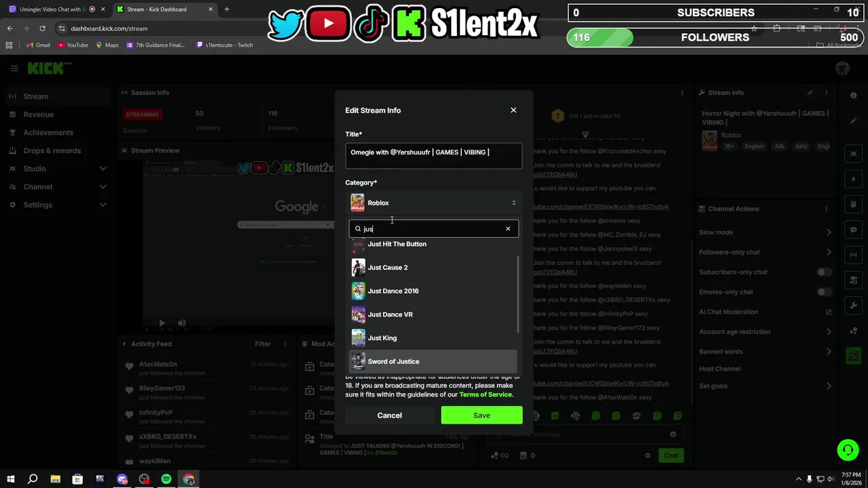Click the Chat send button
This screenshot has width=868, height=488.
pyautogui.click(x=671, y=455)
